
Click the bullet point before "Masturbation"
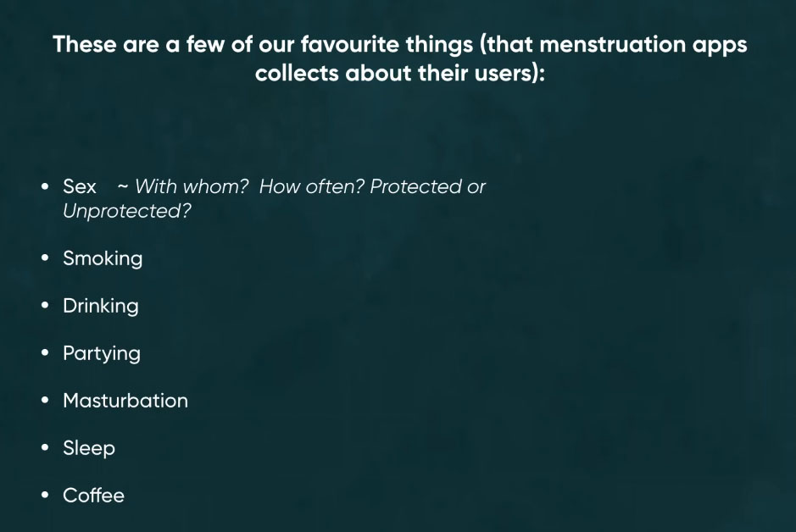tap(45, 401)
